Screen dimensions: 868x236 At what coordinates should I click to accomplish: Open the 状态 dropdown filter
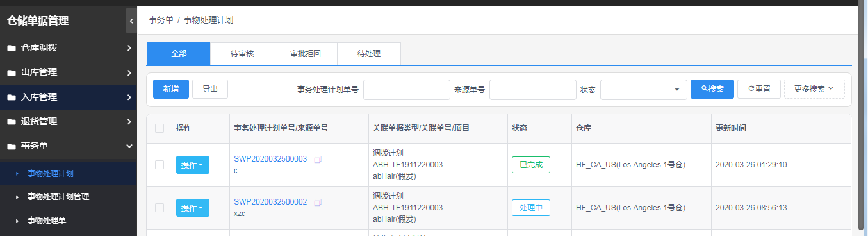click(643, 90)
